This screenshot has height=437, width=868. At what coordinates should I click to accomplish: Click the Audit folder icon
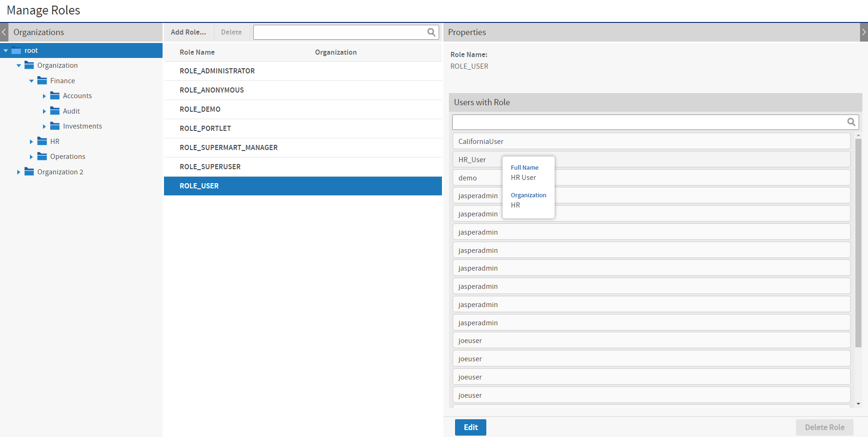coord(55,111)
